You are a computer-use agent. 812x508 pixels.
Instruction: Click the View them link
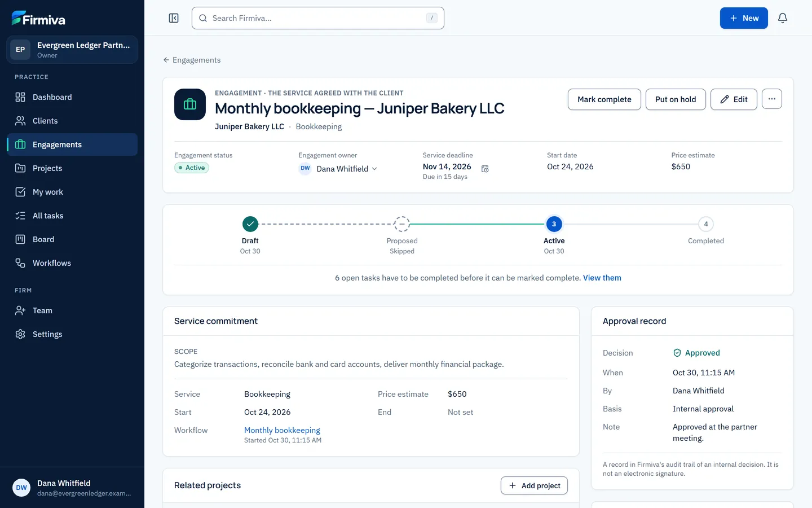602,278
